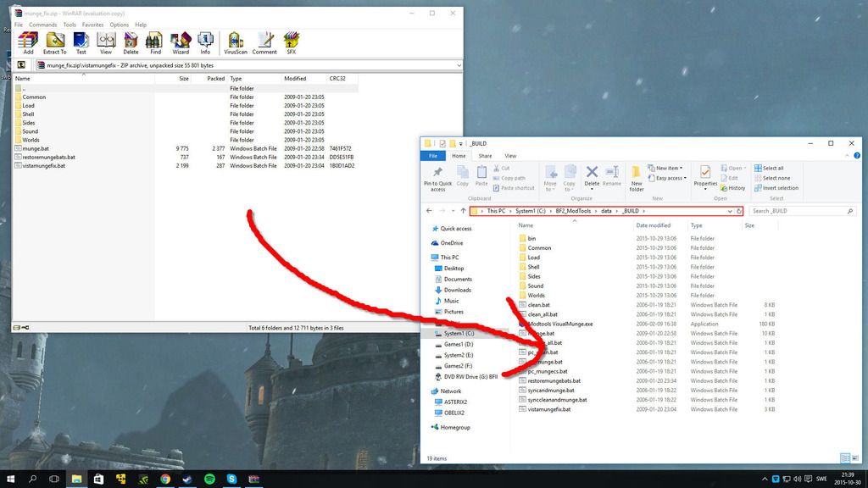868x488 pixels.
Task: Open the Commands menu in WinRAR
Action: (x=42, y=25)
